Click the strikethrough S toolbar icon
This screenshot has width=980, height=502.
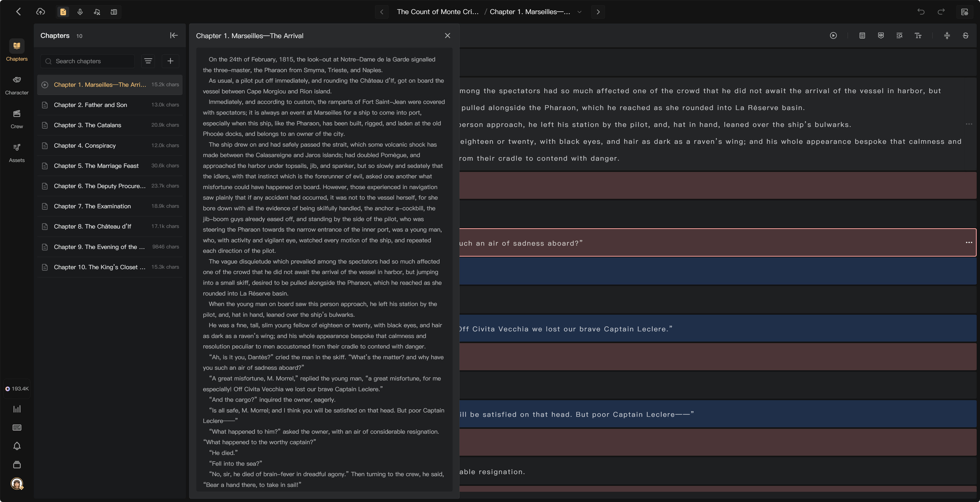coord(966,35)
